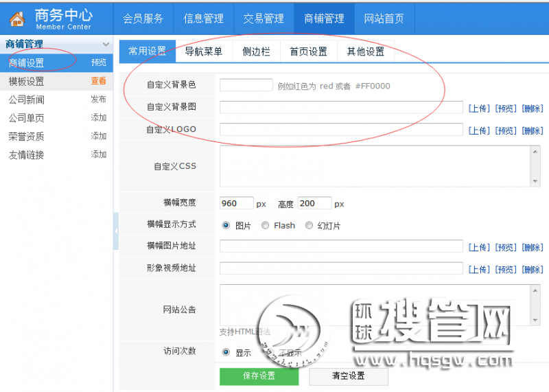Click the 保存设置 button
Screen dimensions: 549x392
pos(259,376)
